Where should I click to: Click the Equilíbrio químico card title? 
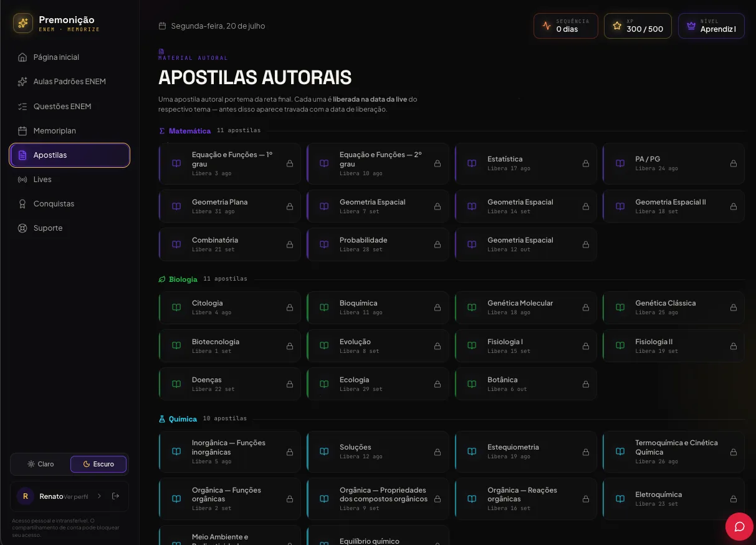[370, 541]
